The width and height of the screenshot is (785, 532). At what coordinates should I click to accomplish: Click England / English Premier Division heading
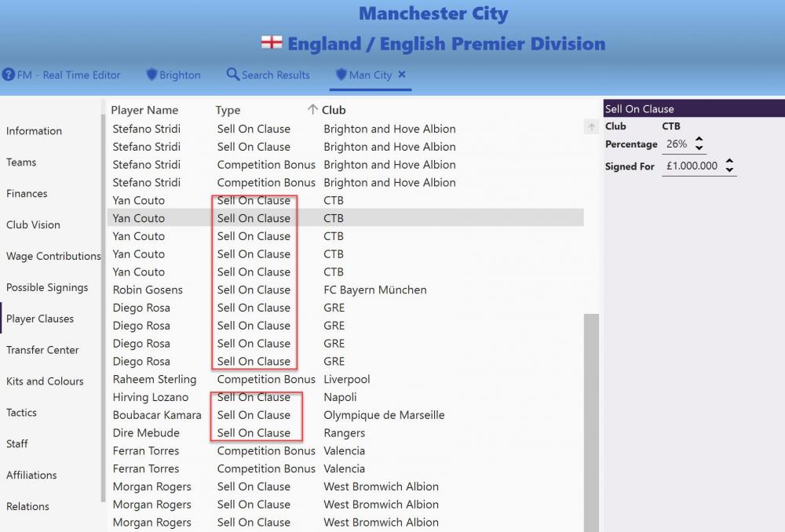(x=447, y=43)
